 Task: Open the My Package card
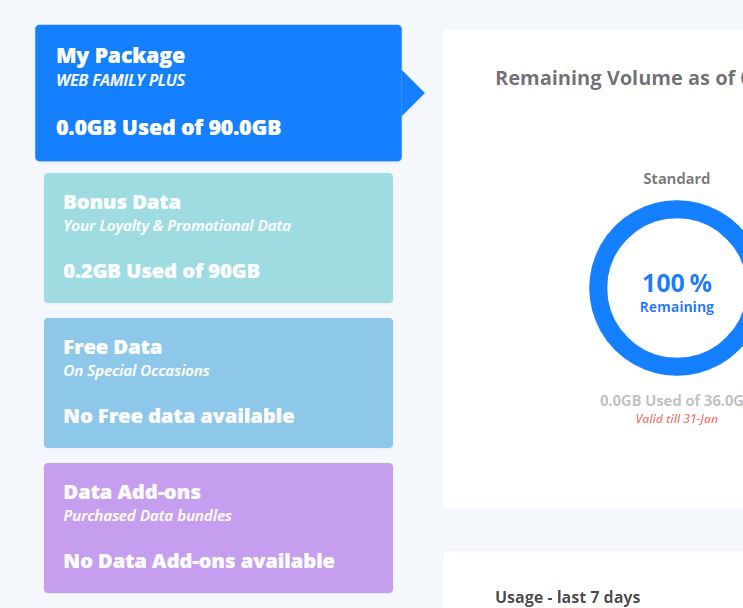[x=218, y=93]
